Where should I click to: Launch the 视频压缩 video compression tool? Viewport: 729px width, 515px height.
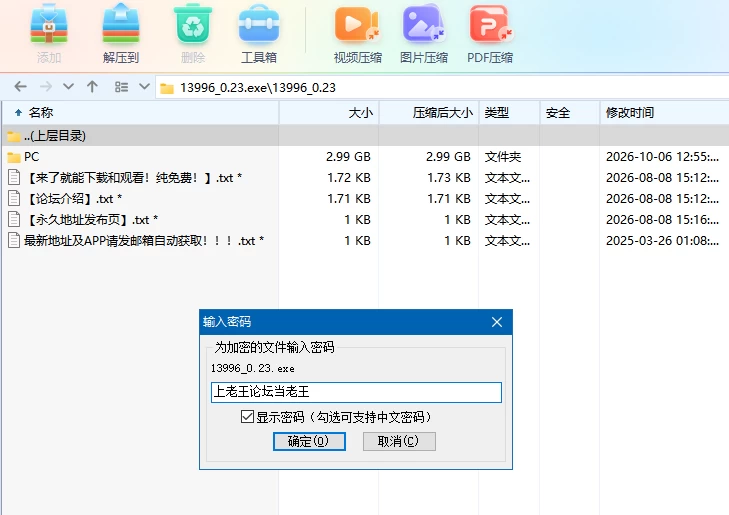pyautogui.click(x=357, y=24)
